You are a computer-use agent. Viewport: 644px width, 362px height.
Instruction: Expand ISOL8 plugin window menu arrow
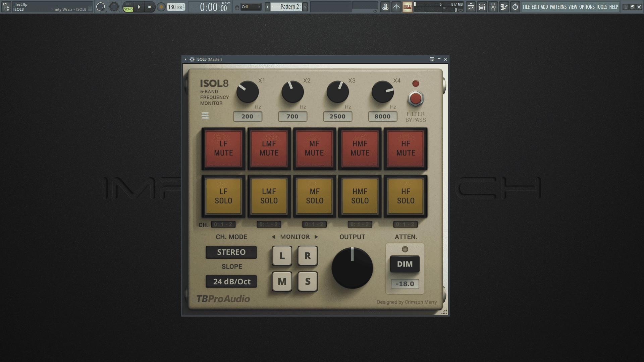tap(185, 59)
